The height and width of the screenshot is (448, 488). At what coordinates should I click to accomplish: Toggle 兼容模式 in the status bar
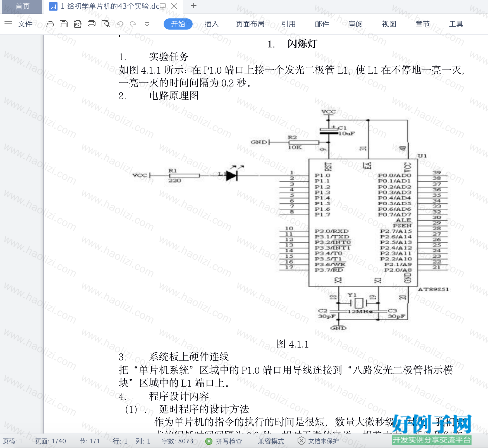[271, 441]
